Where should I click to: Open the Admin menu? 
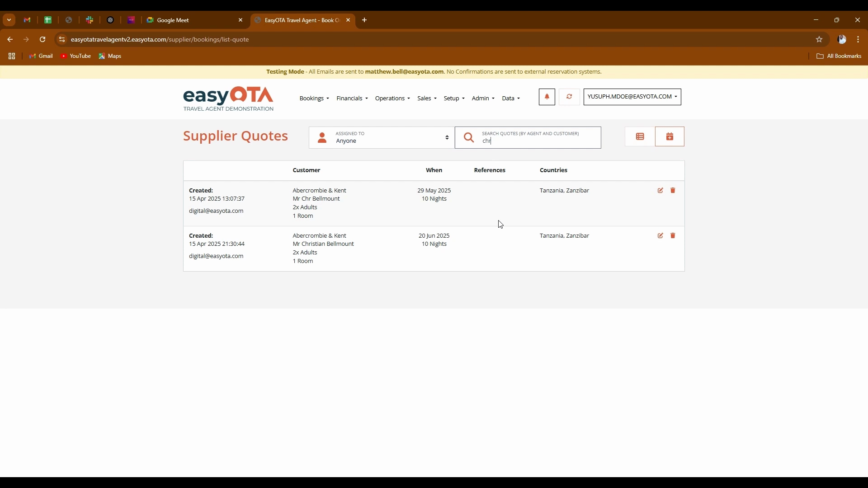pyautogui.click(x=483, y=99)
